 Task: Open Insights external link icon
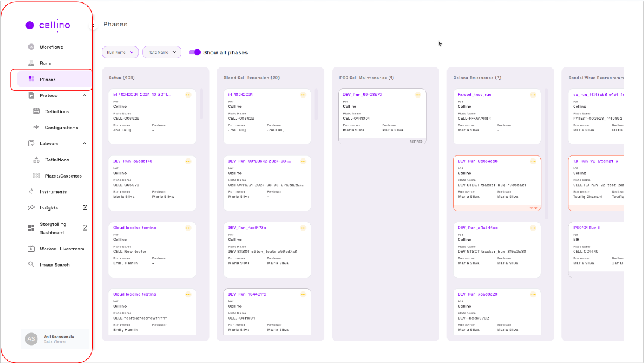pyautogui.click(x=85, y=208)
